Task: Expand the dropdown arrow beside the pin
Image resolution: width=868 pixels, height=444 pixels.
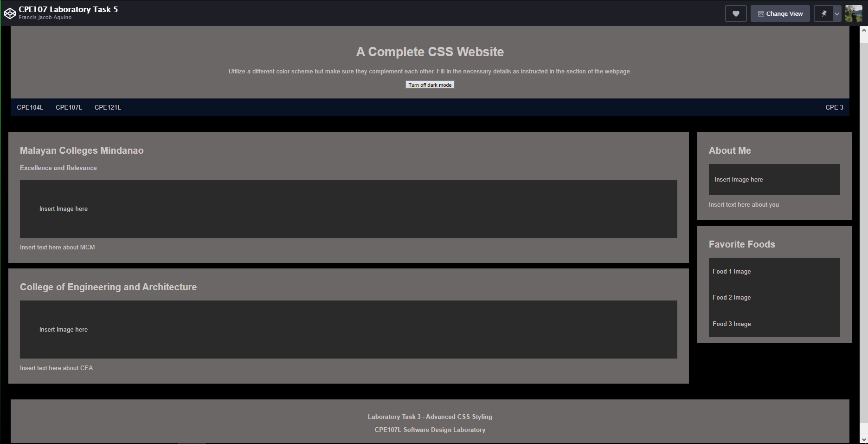Action: [836, 13]
